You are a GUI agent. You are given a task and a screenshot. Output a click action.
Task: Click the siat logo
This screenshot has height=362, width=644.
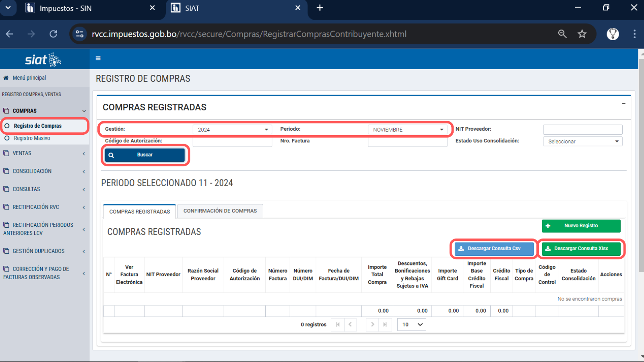pyautogui.click(x=43, y=60)
